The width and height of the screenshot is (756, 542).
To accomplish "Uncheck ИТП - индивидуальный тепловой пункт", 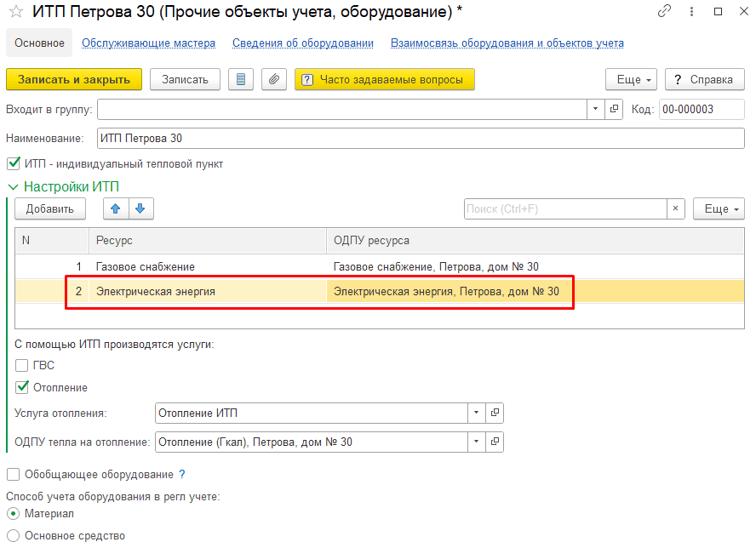I will (x=14, y=164).
